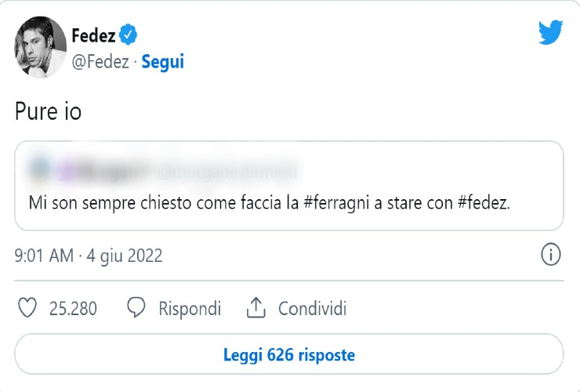Click the Twitter bird logo

(x=551, y=33)
